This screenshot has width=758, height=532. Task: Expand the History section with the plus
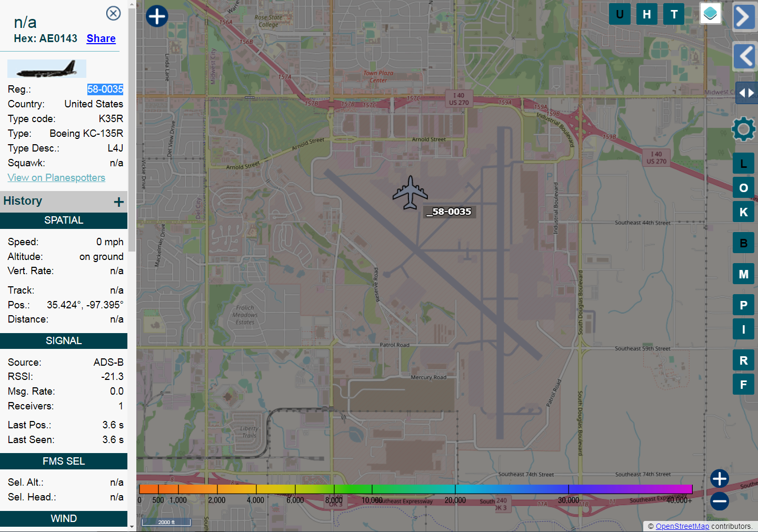point(119,202)
